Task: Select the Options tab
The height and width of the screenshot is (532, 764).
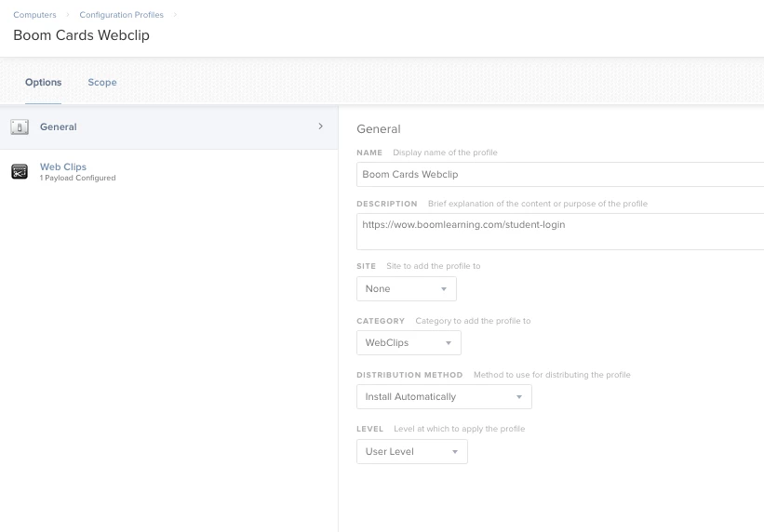Action: [44, 83]
